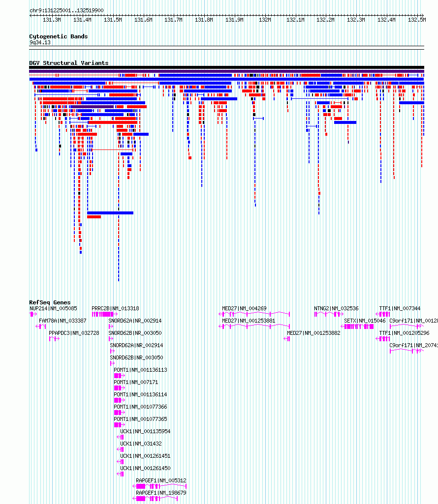
Task: Click the DGV Structural Variants track title
Action: [69, 63]
